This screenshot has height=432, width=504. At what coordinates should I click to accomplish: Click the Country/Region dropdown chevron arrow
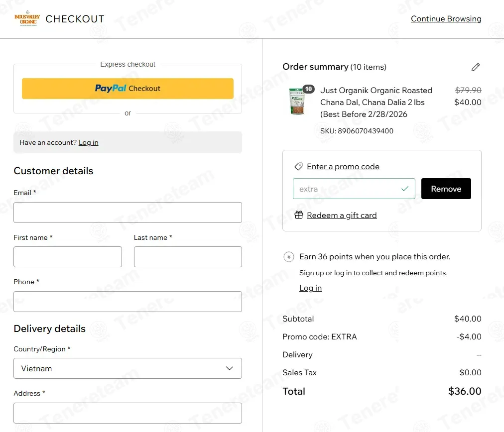click(x=229, y=368)
